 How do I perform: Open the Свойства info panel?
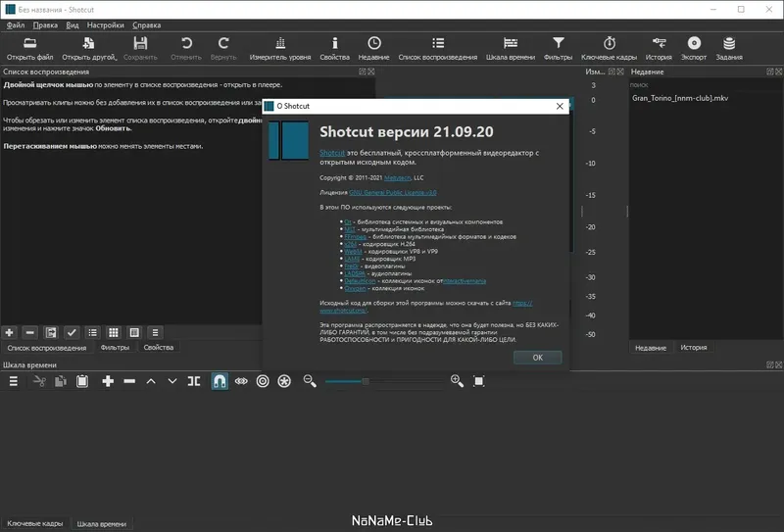tap(334, 49)
